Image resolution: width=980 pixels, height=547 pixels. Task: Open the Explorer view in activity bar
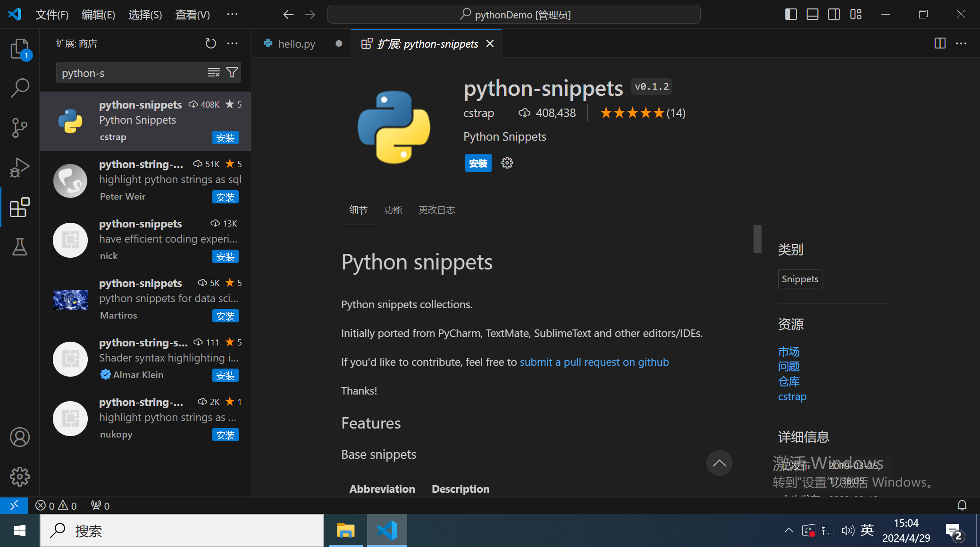click(x=20, y=49)
